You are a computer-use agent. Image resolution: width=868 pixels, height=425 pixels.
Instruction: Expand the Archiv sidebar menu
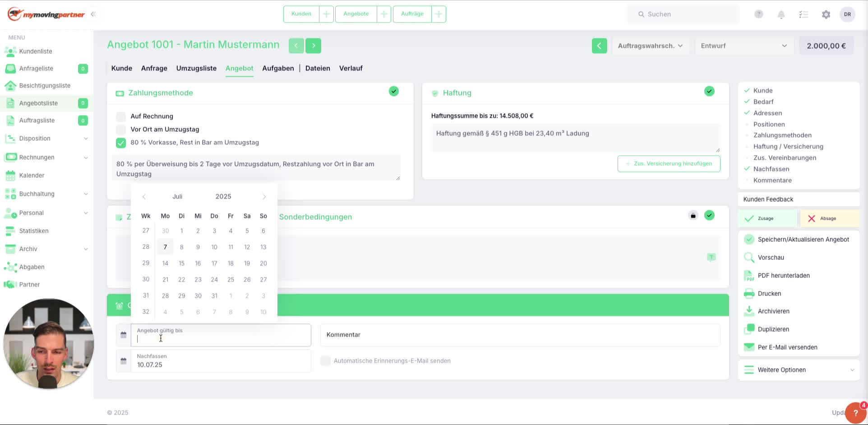coord(86,249)
